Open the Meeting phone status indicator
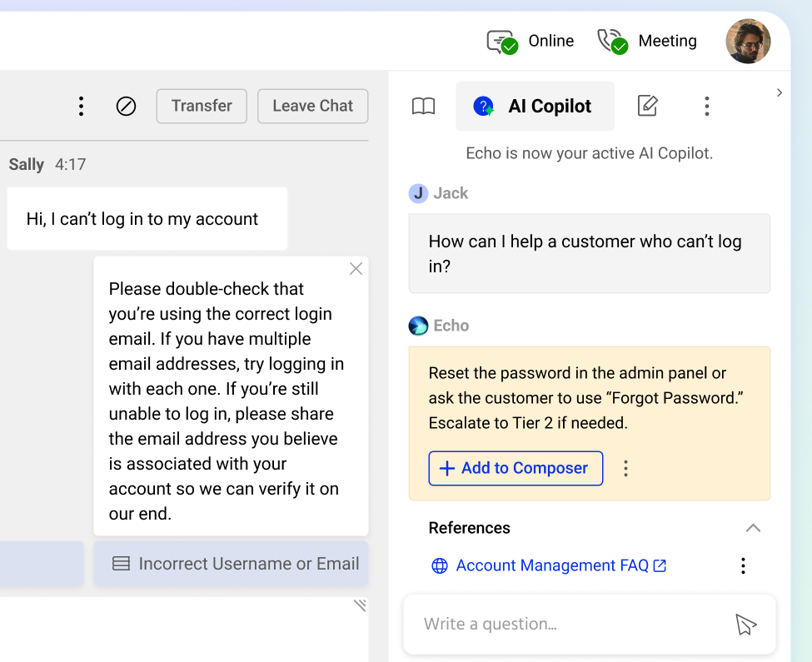The height and width of the screenshot is (662, 812). (x=647, y=42)
